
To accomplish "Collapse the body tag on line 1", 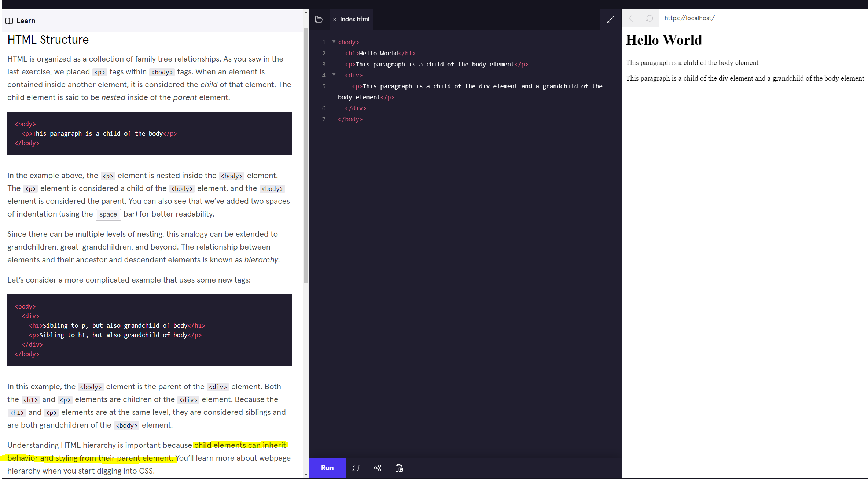I will [334, 42].
